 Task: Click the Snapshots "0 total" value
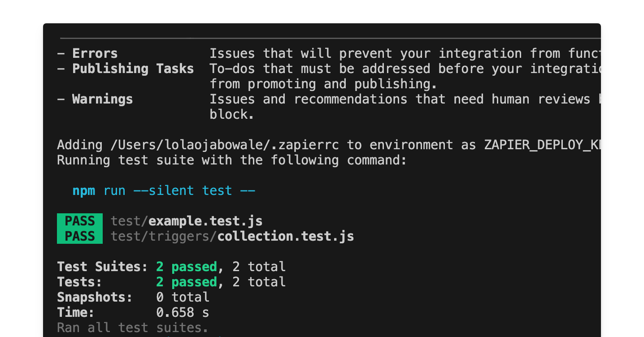point(183,297)
